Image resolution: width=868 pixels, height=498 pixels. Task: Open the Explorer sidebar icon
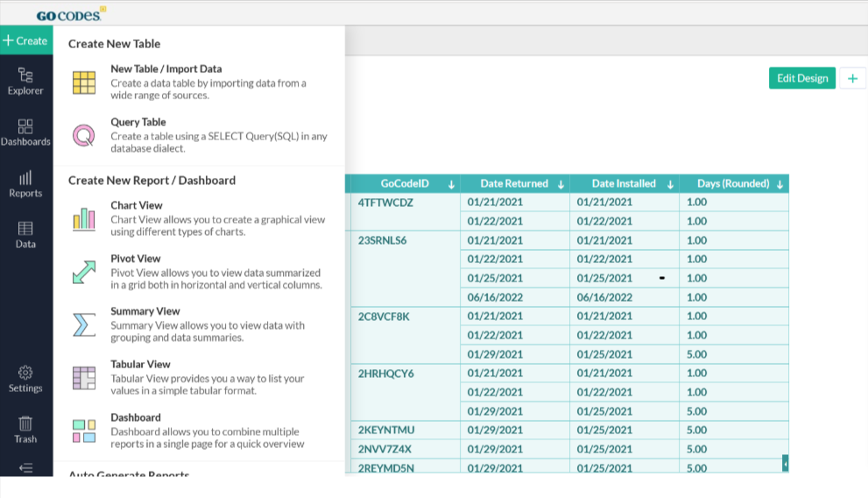pyautogui.click(x=25, y=82)
